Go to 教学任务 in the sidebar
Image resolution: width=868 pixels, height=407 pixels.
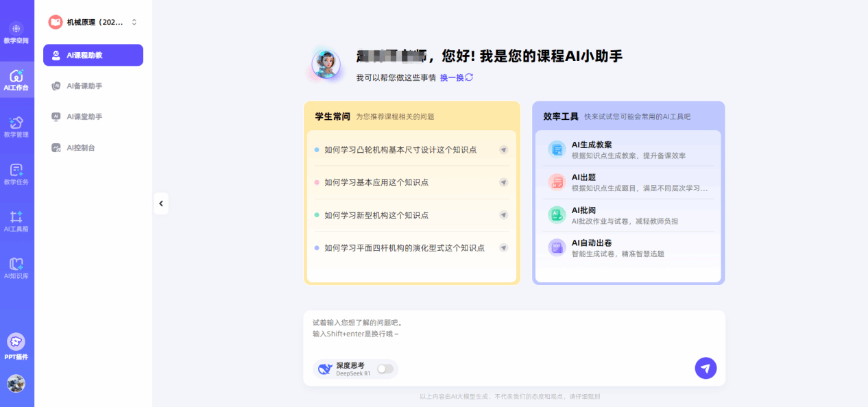(16, 173)
